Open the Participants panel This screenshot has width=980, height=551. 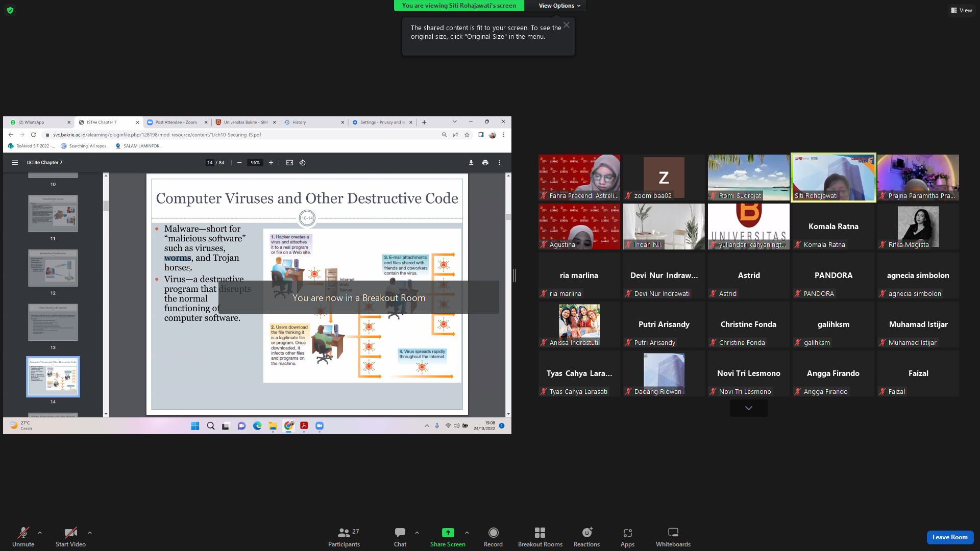click(x=344, y=537)
